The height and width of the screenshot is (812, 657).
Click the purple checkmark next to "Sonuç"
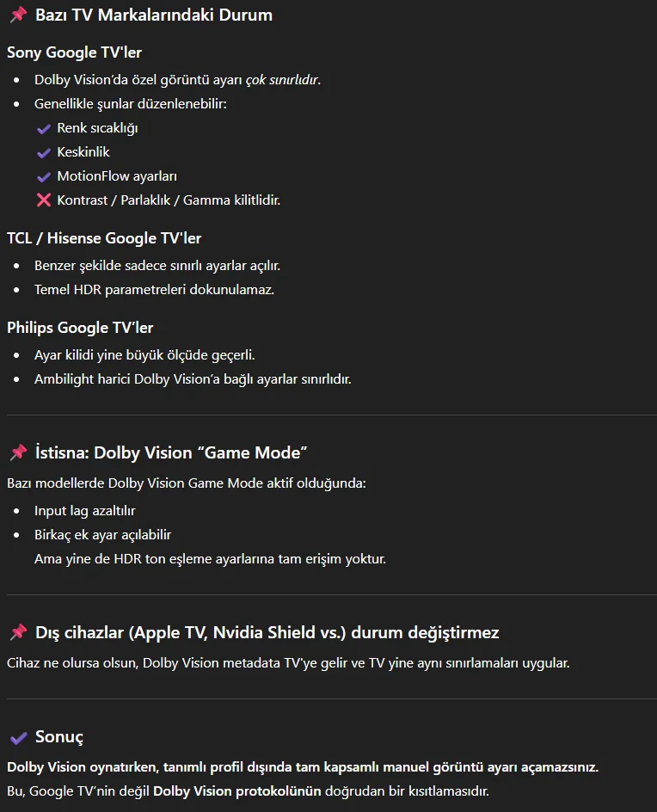[18, 737]
